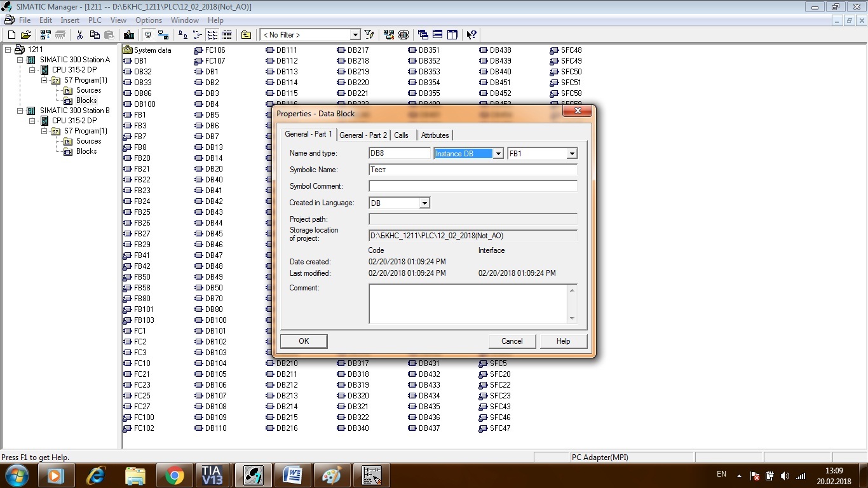
Task: Click the DB8 name input field
Action: (400, 153)
